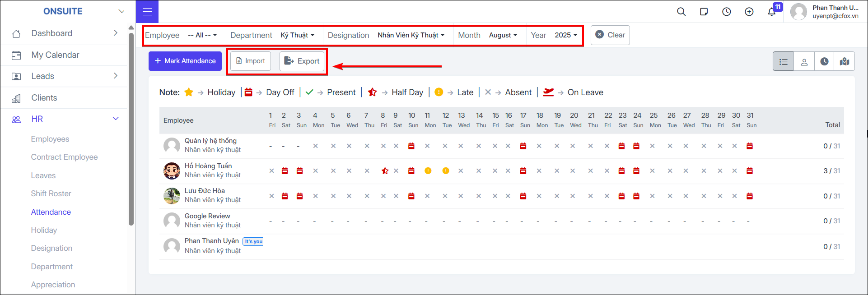The height and width of the screenshot is (295, 868).
Task: Open the Designation Nhân Viên Kỹ Thuật dropdown
Action: pyautogui.click(x=411, y=35)
